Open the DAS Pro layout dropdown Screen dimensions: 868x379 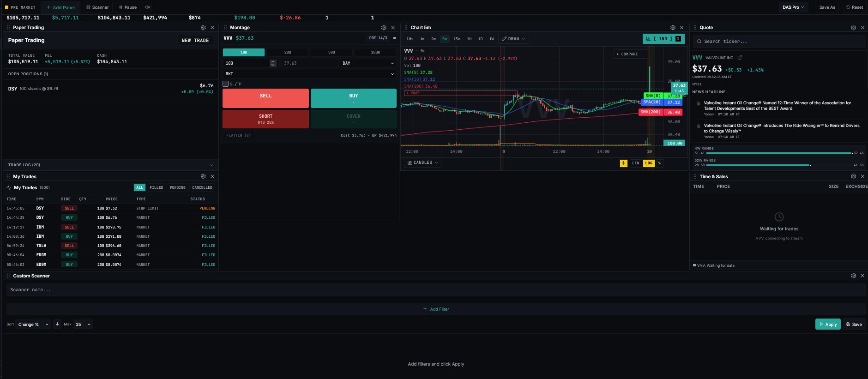click(x=793, y=7)
